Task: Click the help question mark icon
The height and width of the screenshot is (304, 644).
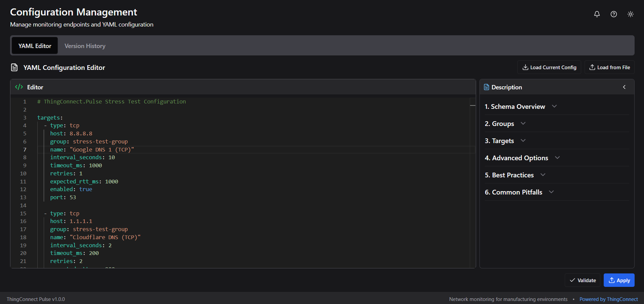Action: (613, 14)
